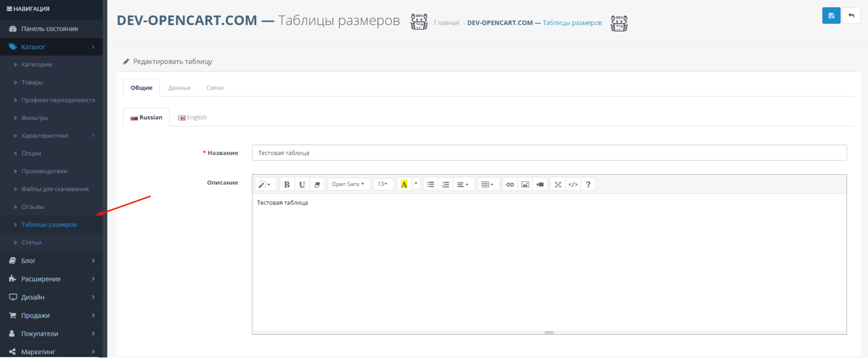The width and height of the screenshot is (868, 358).
Task: Expand the Покупатели menu
Action: (x=52, y=334)
